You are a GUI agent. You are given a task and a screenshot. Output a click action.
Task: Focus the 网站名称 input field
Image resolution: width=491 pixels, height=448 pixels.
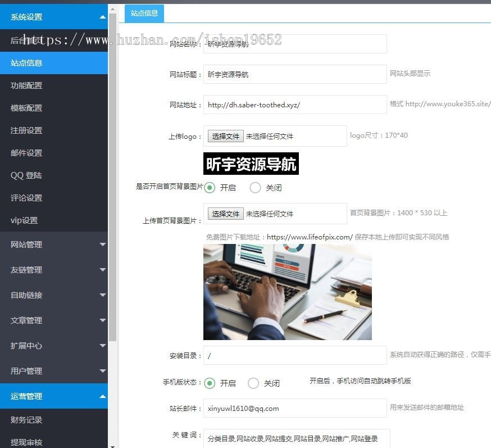coord(295,44)
